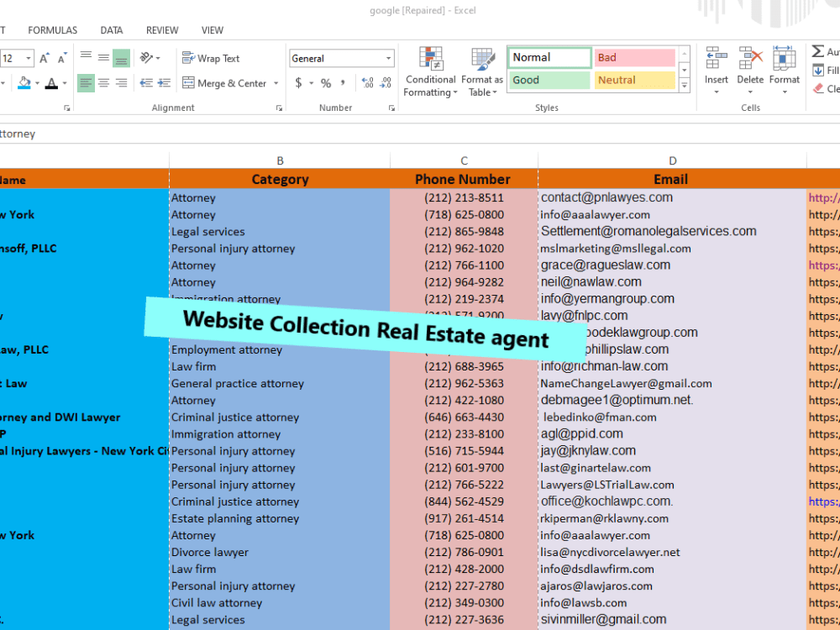
Task: Select the Phone Number header cell
Action: tap(464, 179)
